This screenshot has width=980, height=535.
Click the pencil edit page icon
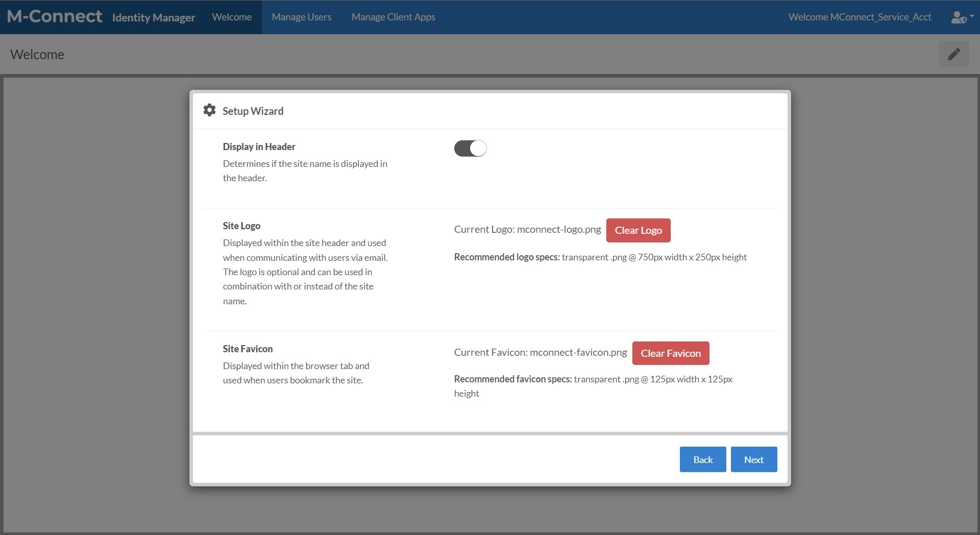tap(953, 54)
